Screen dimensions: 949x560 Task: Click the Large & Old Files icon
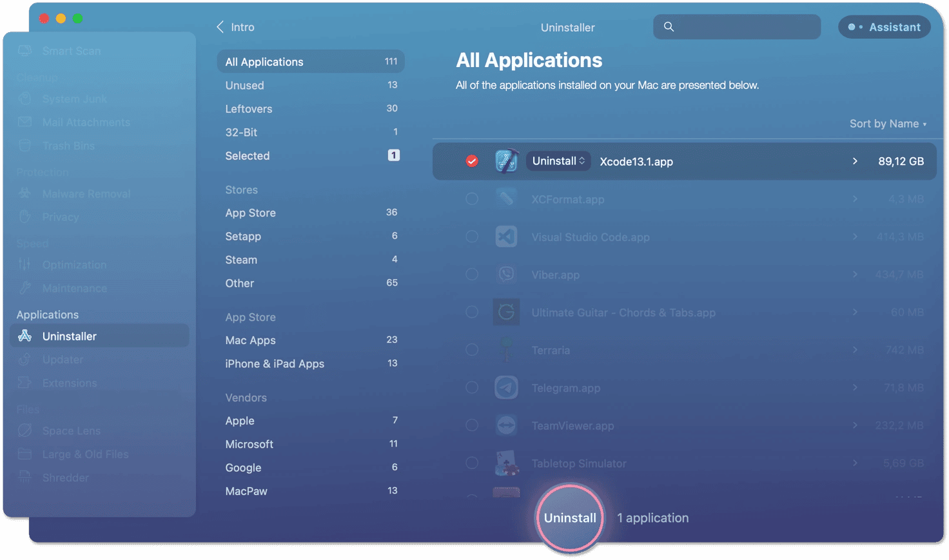25,454
